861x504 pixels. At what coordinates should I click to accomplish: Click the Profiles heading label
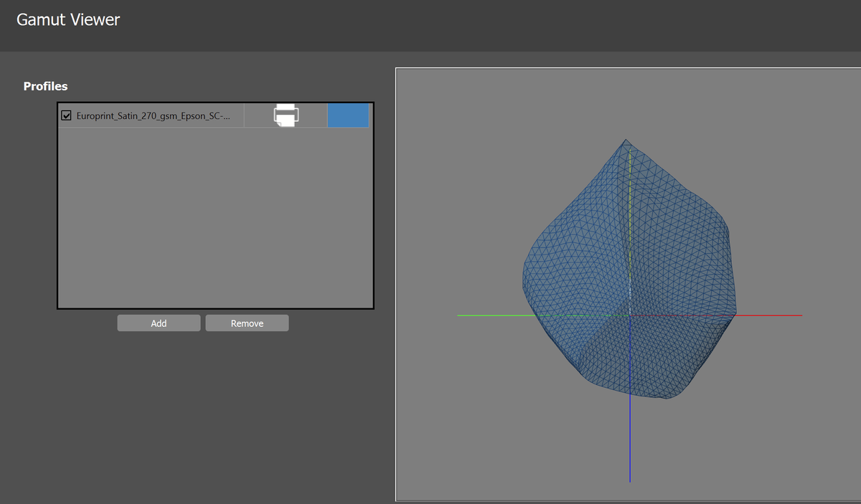(45, 86)
